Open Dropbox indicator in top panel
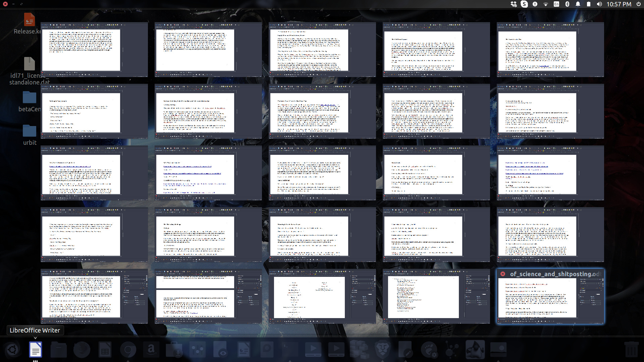This screenshot has width=644, height=362. 514,4
